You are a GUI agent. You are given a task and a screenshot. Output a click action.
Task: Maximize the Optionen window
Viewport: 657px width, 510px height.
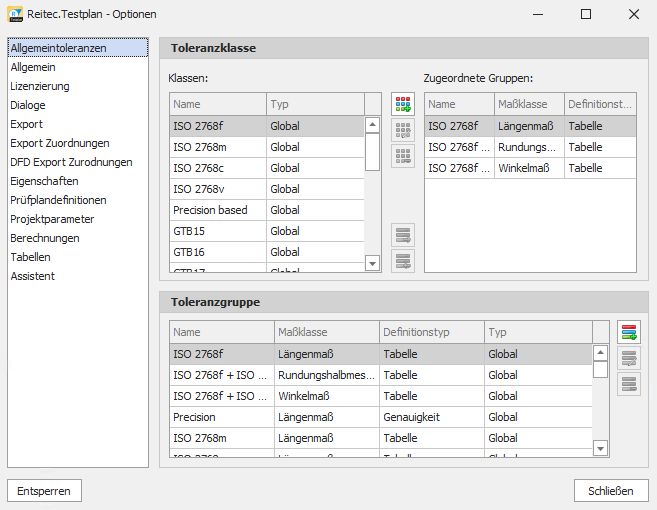586,14
